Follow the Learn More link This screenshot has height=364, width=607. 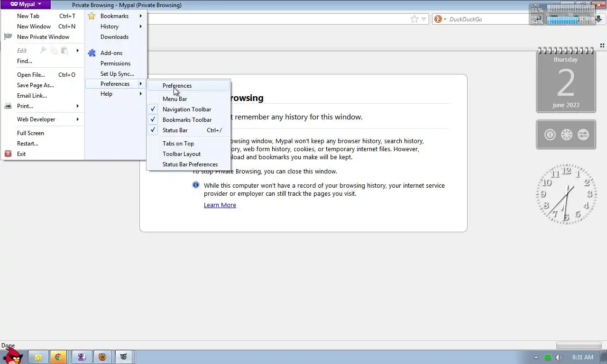[220, 205]
